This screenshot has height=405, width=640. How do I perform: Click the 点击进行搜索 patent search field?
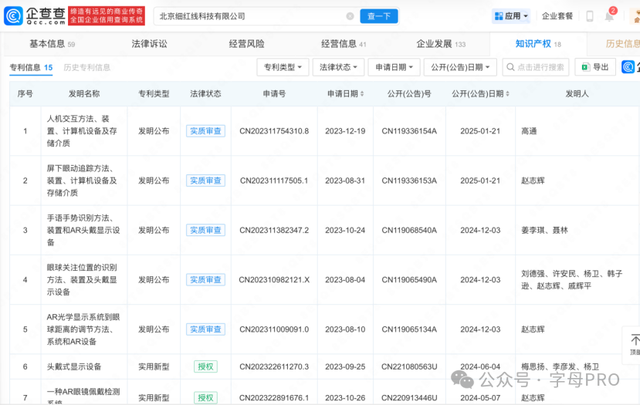[x=541, y=67]
